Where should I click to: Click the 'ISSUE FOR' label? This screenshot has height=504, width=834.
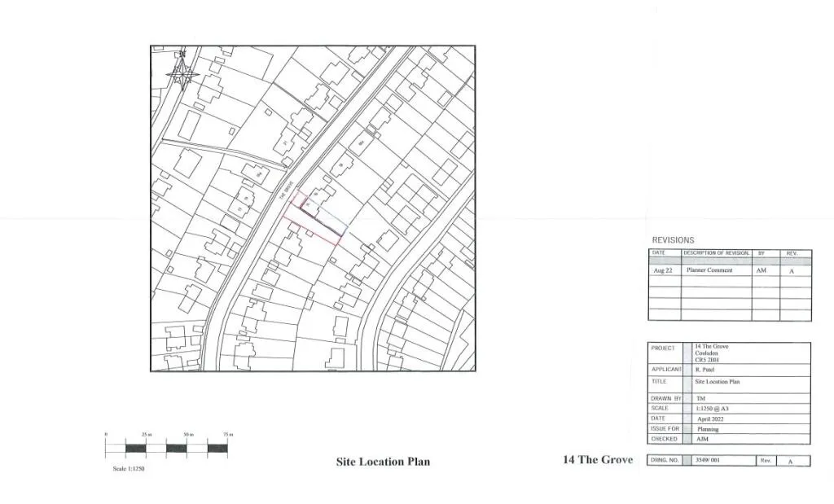(665, 428)
